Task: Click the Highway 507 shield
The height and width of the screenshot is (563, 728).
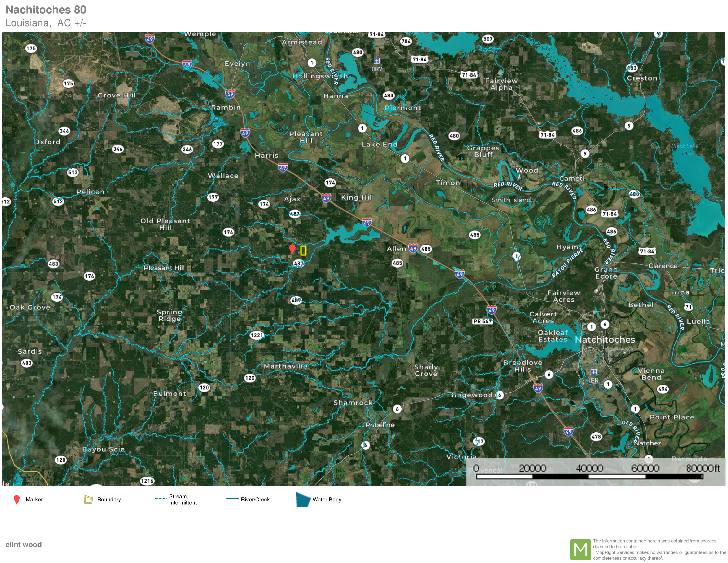Action: (x=488, y=39)
